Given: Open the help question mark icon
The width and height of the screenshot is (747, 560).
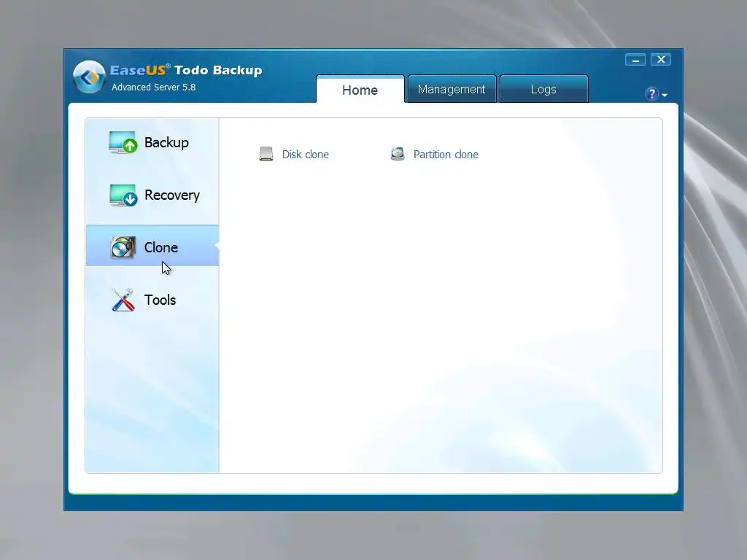Looking at the screenshot, I should pyautogui.click(x=651, y=94).
